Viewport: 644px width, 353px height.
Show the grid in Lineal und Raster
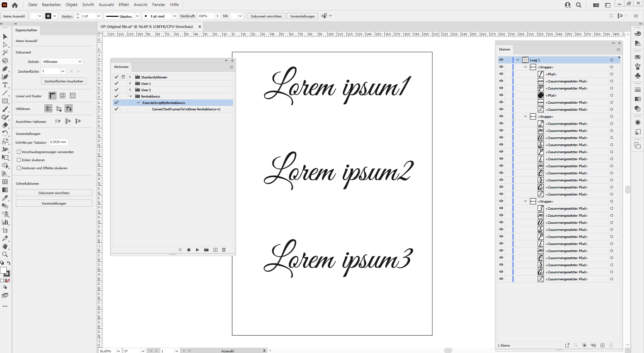click(63, 96)
